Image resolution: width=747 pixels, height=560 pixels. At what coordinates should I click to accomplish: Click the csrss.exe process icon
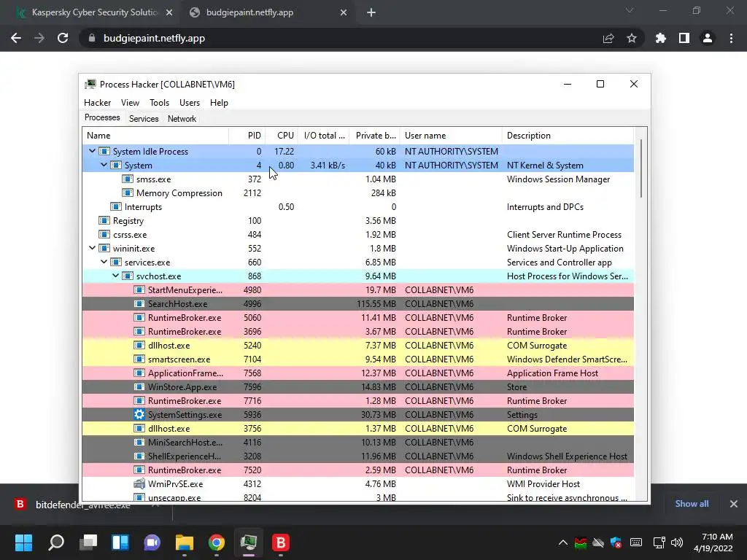click(x=104, y=234)
